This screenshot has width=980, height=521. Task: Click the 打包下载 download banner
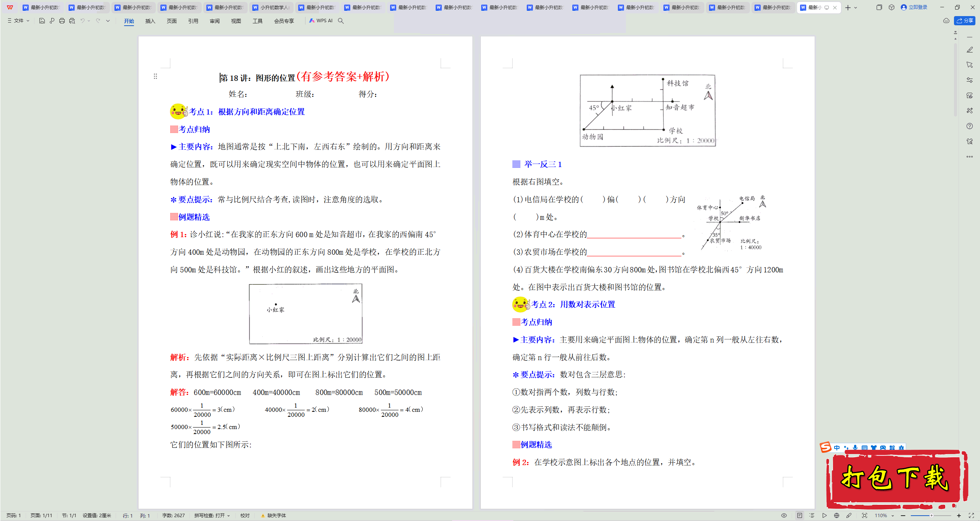click(x=897, y=479)
